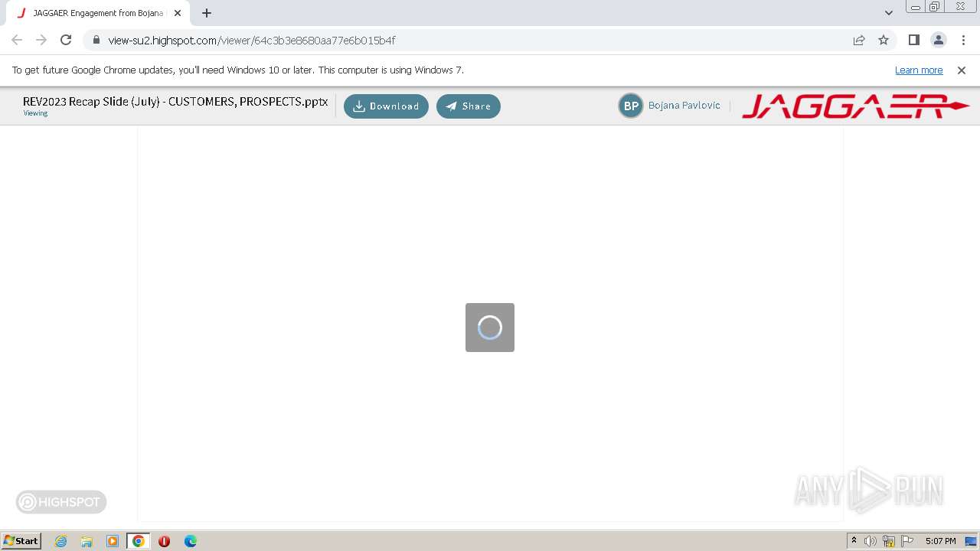Switch to Chrome in taskbar
Image resolution: width=980 pixels, height=551 pixels.
[x=139, y=541]
